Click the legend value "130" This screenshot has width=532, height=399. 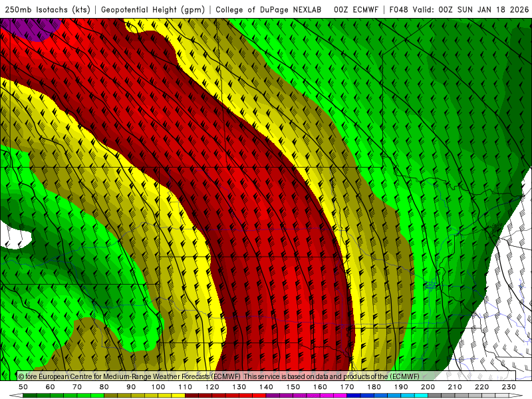(x=239, y=387)
